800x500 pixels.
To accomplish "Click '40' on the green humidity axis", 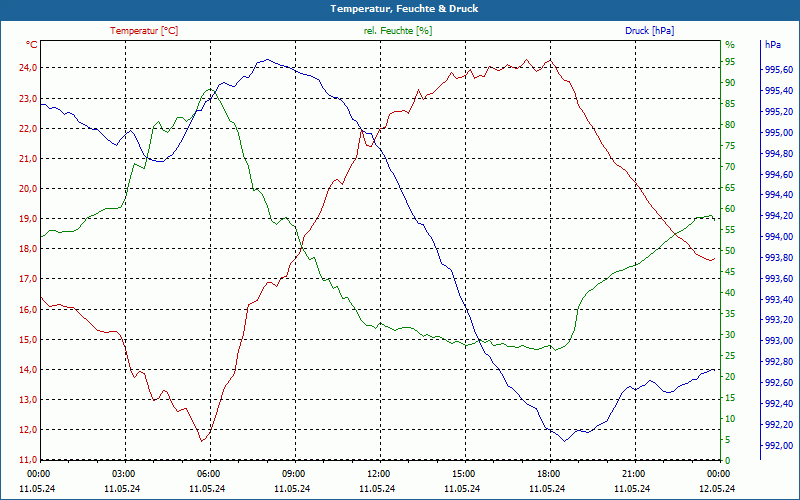I will (730, 293).
